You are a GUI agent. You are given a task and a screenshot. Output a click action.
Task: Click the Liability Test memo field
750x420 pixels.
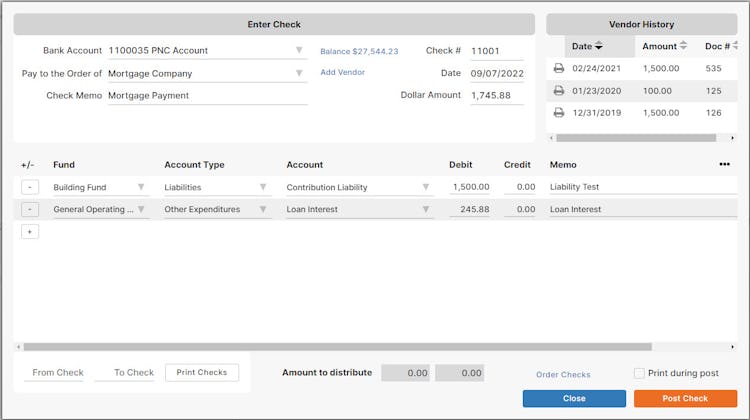[643, 187]
